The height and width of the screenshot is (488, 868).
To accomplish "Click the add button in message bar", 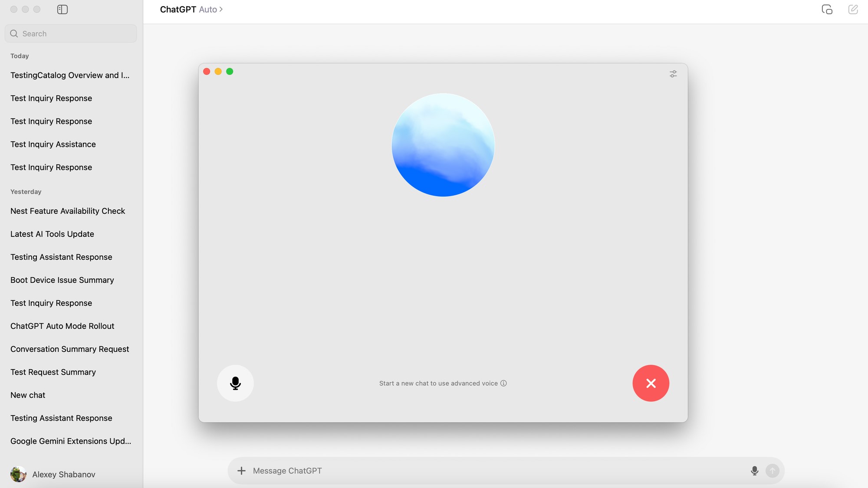I will coord(241,471).
